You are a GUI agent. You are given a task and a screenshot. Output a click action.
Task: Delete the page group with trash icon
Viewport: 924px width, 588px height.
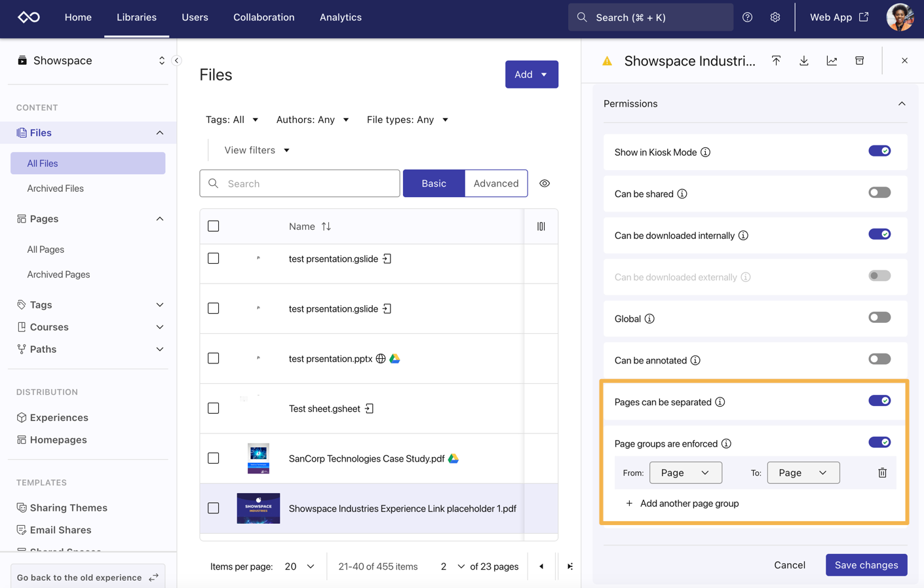[x=883, y=473]
